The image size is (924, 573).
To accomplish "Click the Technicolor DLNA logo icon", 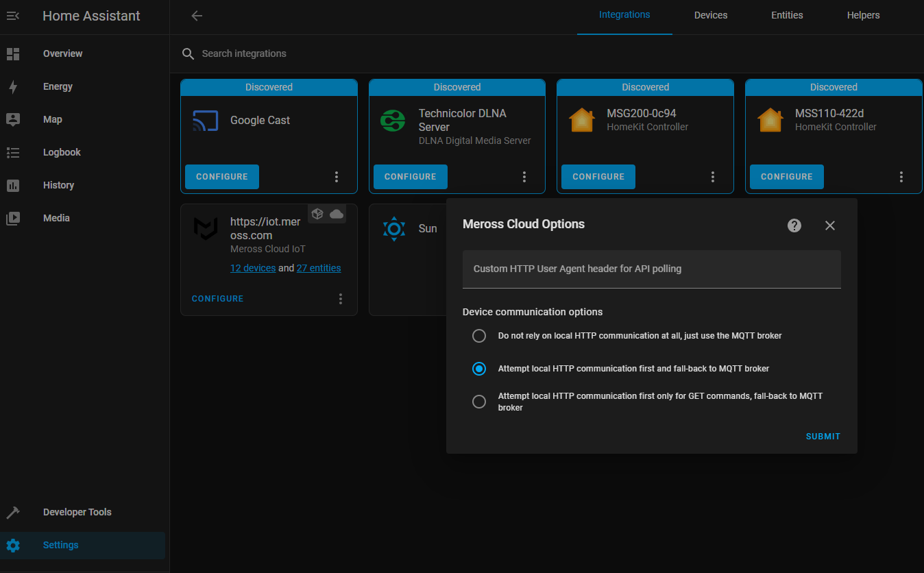I will pyautogui.click(x=393, y=121).
